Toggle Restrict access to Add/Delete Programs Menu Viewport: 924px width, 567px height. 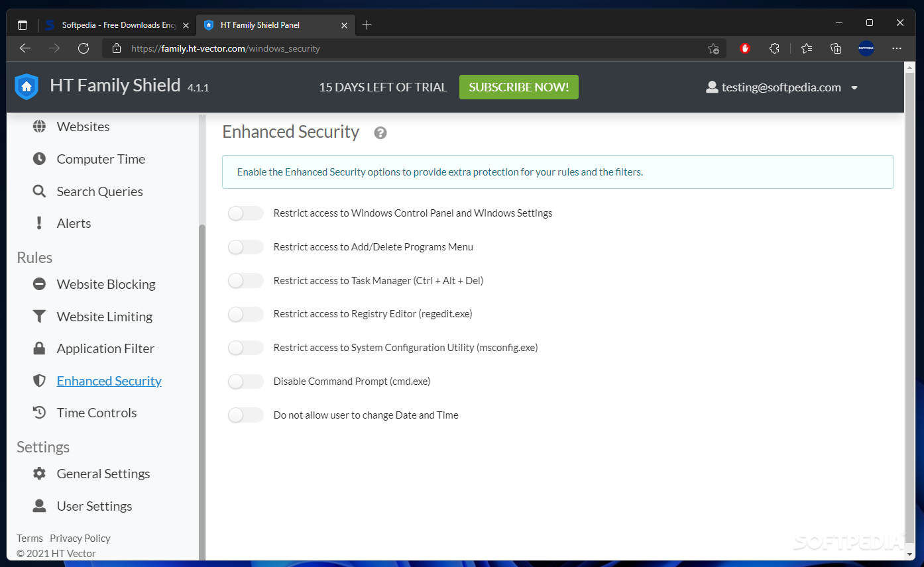coord(246,247)
